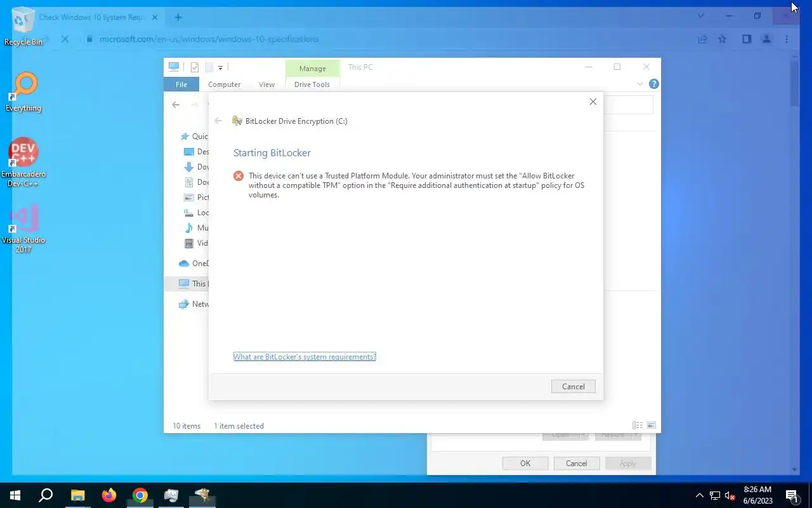Open a new Chrome tab
Screen dimensions: 812x508
[178, 17]
